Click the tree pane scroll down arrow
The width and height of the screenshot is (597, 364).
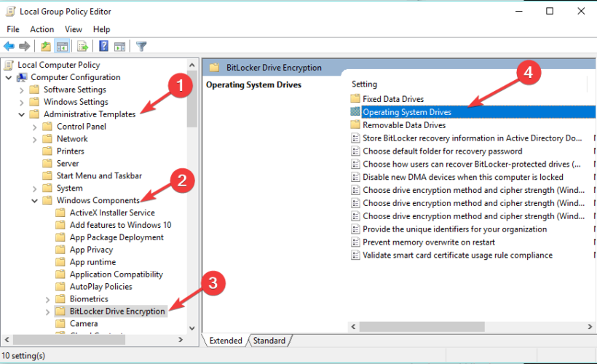(x=192, y=328)
